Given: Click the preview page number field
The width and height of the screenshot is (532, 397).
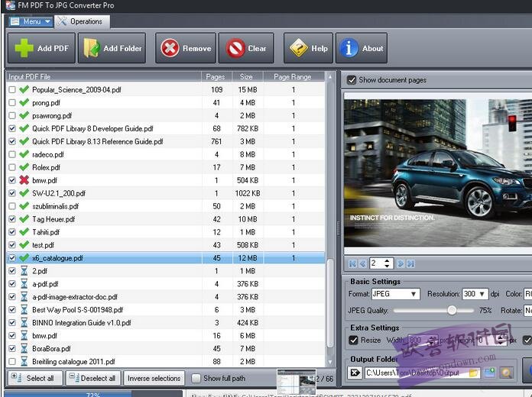Looking at the screenshot, I should (x=377, y=263).
